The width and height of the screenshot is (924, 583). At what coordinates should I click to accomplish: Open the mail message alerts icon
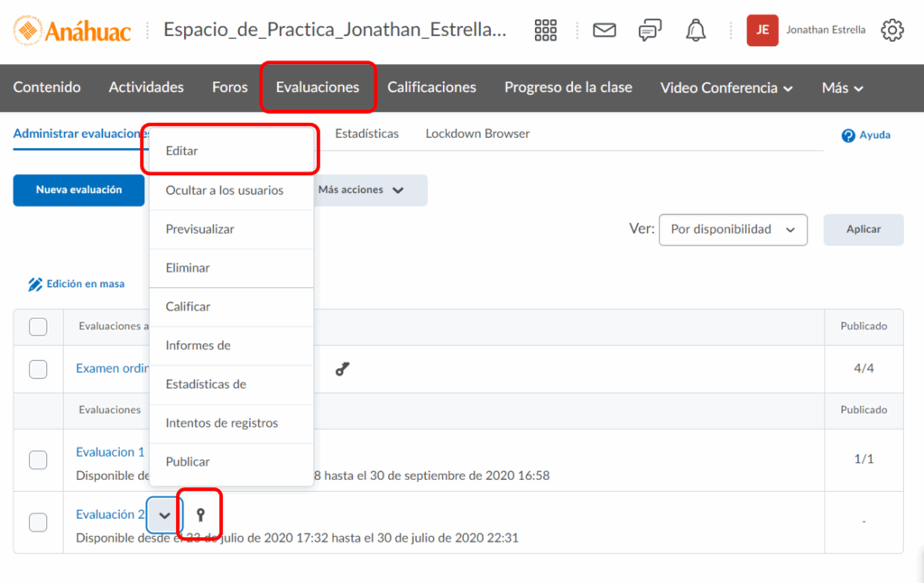coord(604,30)
